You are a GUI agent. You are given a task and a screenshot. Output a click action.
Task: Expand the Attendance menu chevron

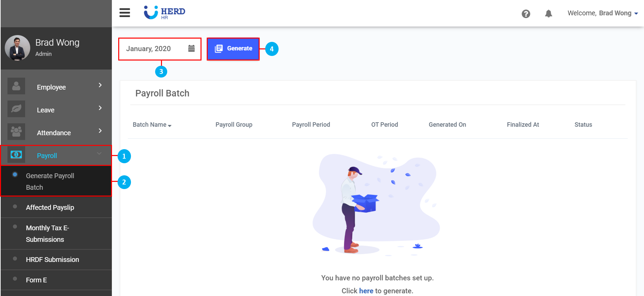pyautogui.click(x=100, y=131)
